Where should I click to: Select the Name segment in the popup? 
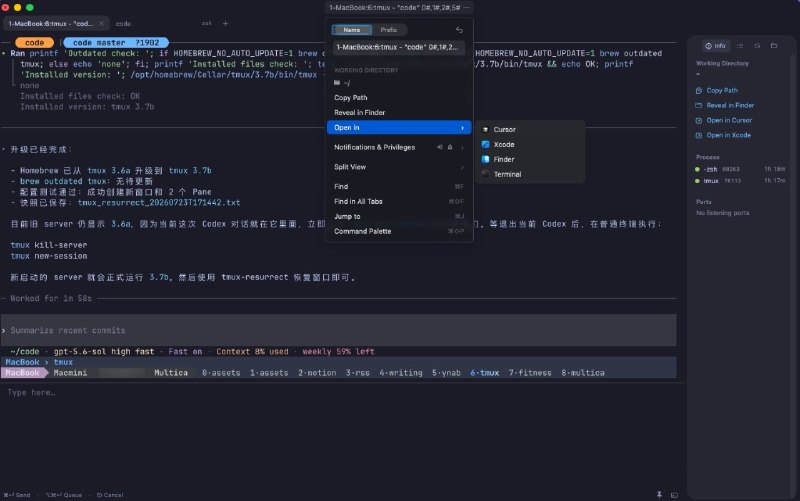pyautogui.click(x=352, y=30)
